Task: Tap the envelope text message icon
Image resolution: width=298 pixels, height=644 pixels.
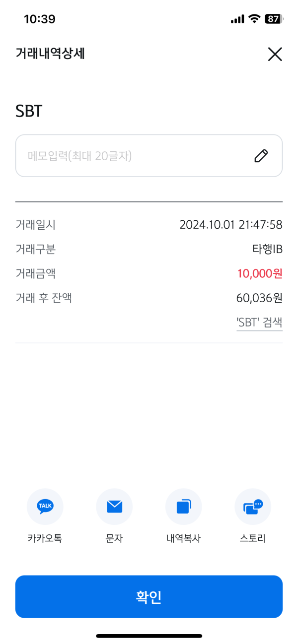Action: (114, 507)
